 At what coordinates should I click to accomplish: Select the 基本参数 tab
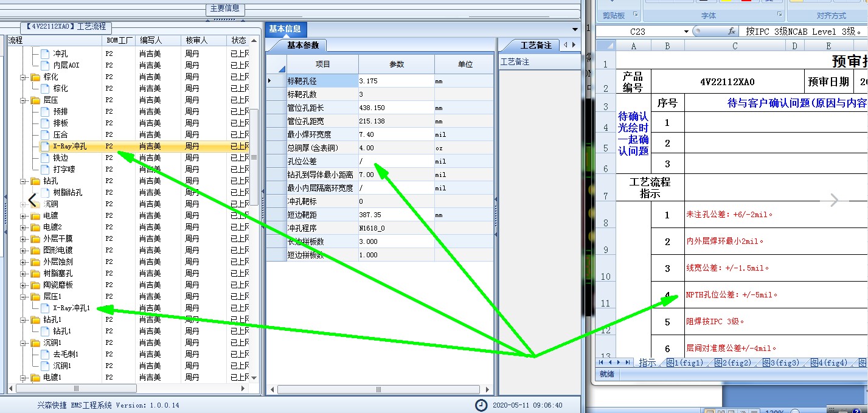point(303,45)
